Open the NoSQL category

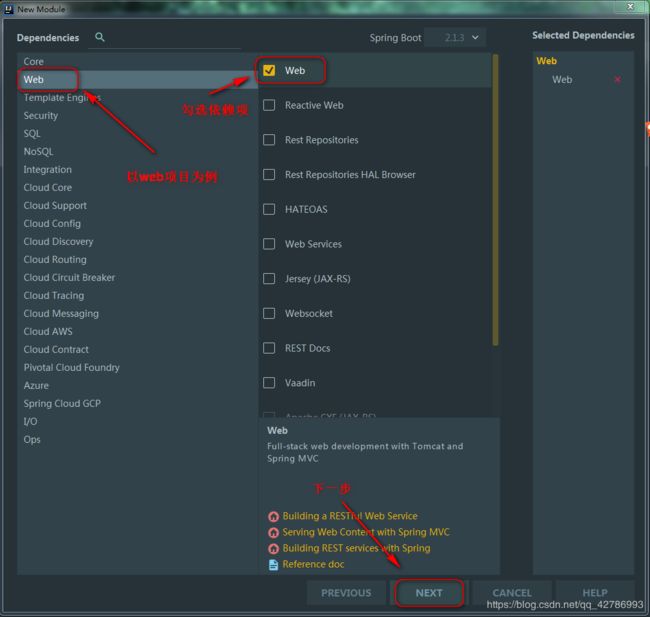[x=138, y=152]
